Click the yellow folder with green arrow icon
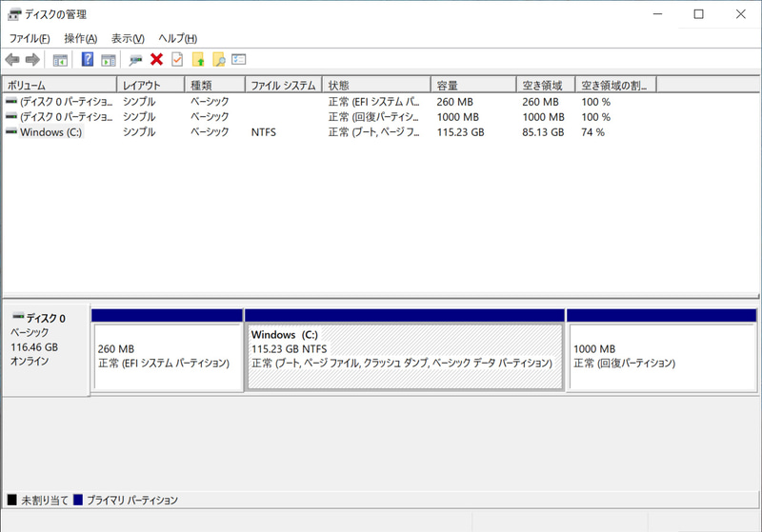 (198, 60)
